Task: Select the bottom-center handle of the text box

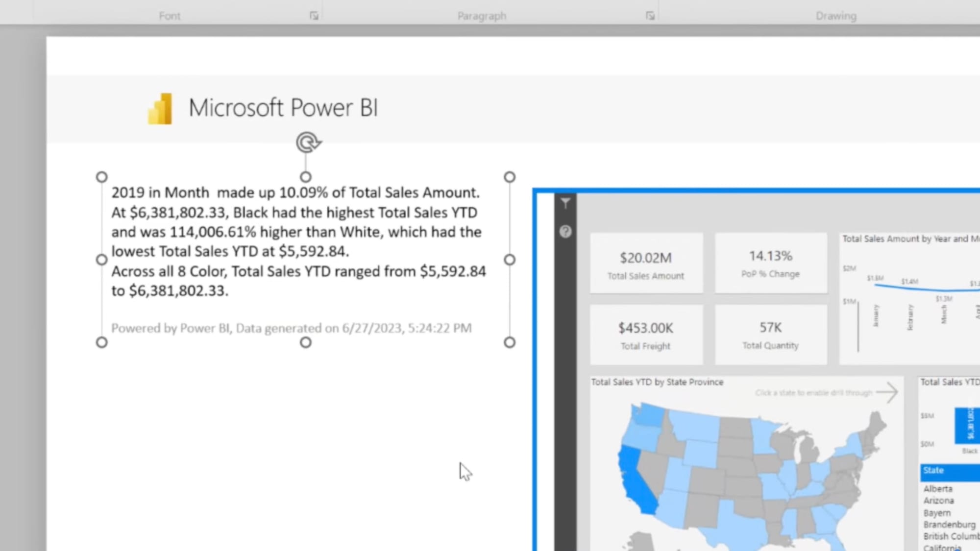Action: [306, 342]
